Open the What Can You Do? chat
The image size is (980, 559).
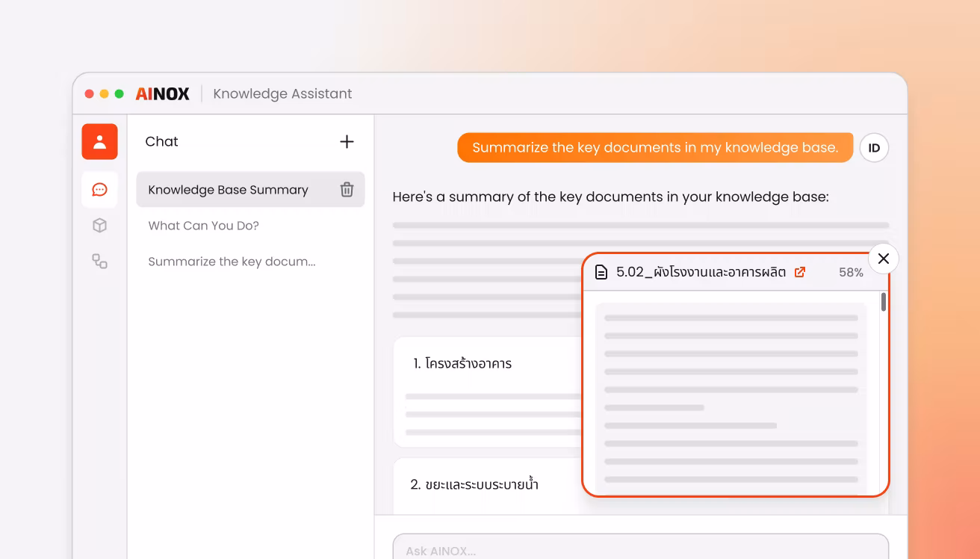(x=203, y=226)
